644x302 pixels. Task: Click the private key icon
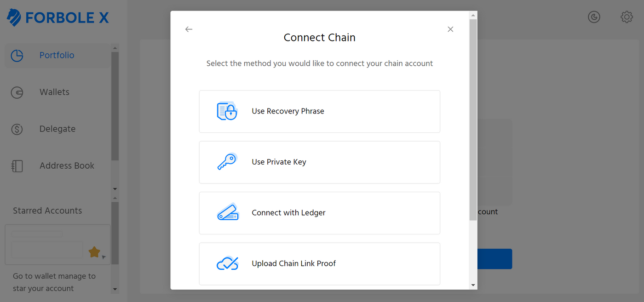[227, 162]
